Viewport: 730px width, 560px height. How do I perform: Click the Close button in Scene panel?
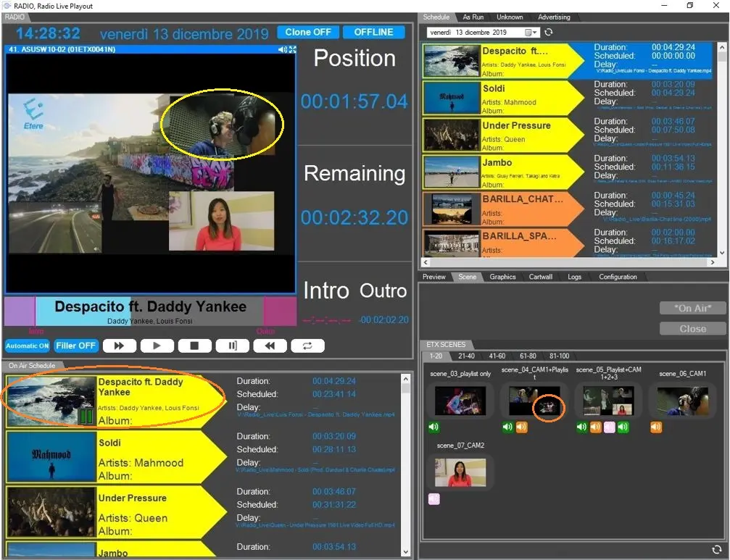point(692,328)
